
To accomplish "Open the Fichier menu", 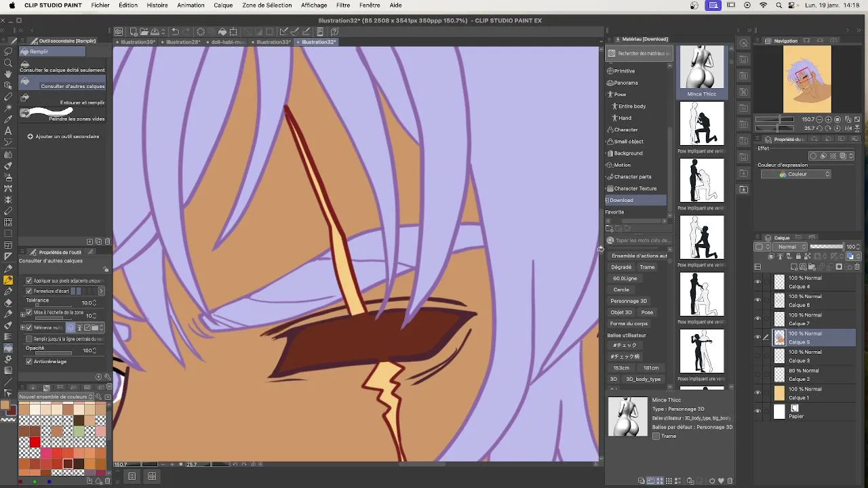I will tap(100, 5).
